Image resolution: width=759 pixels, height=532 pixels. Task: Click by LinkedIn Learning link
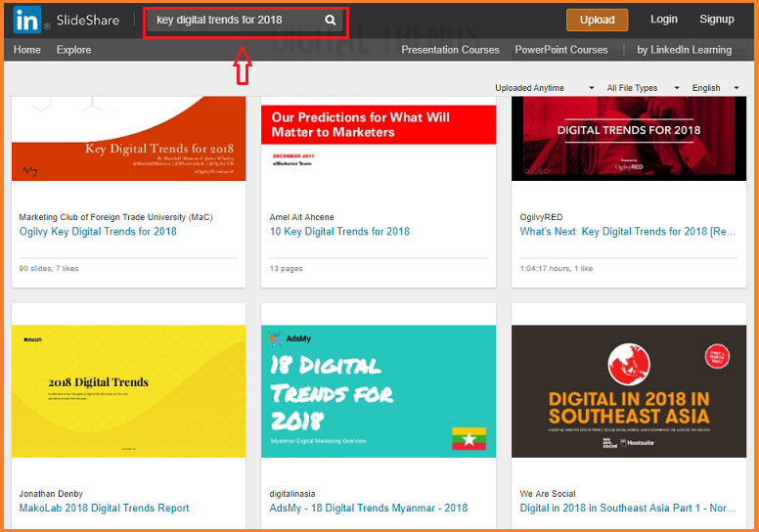coord(684,50)
